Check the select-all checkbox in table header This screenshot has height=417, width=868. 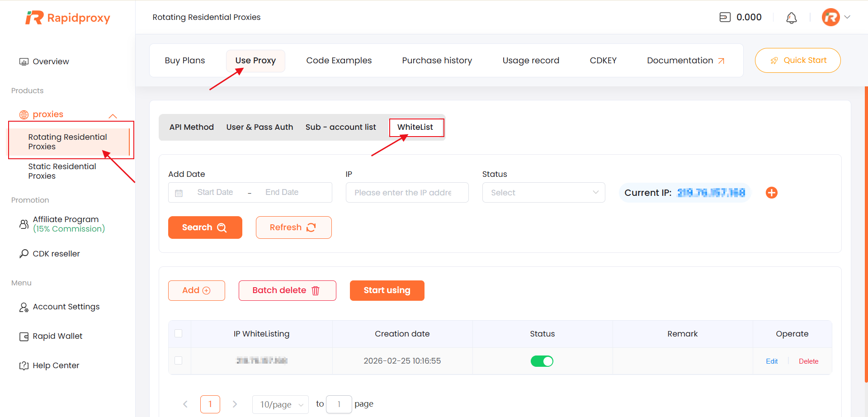179,334
